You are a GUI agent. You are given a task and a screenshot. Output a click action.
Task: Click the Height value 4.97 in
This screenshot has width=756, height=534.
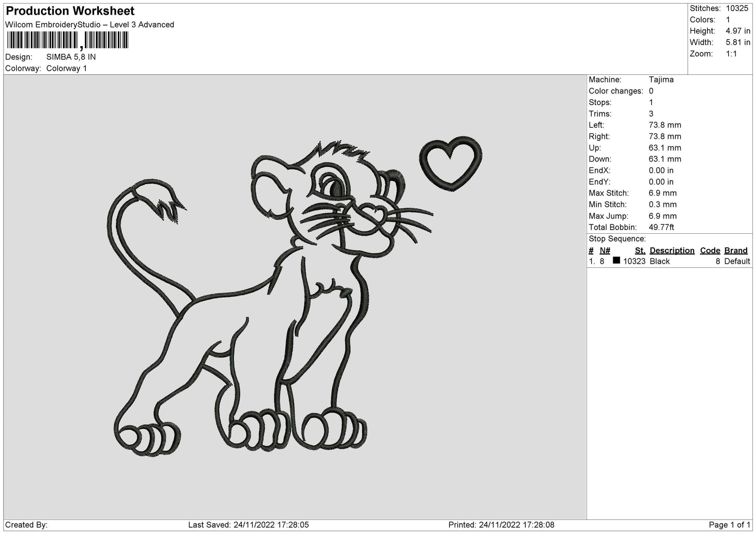[x=738, y=31]
